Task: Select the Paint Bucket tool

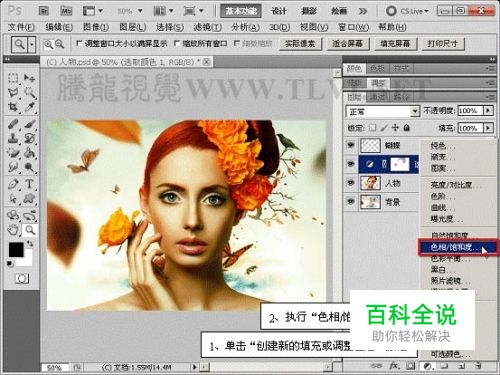Action: click(x=29, y=153)
